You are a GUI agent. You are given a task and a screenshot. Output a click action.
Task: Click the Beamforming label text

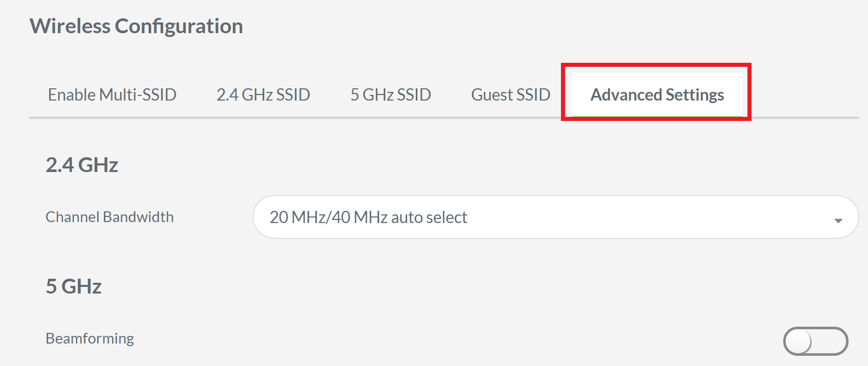click(x=89, y=338)
